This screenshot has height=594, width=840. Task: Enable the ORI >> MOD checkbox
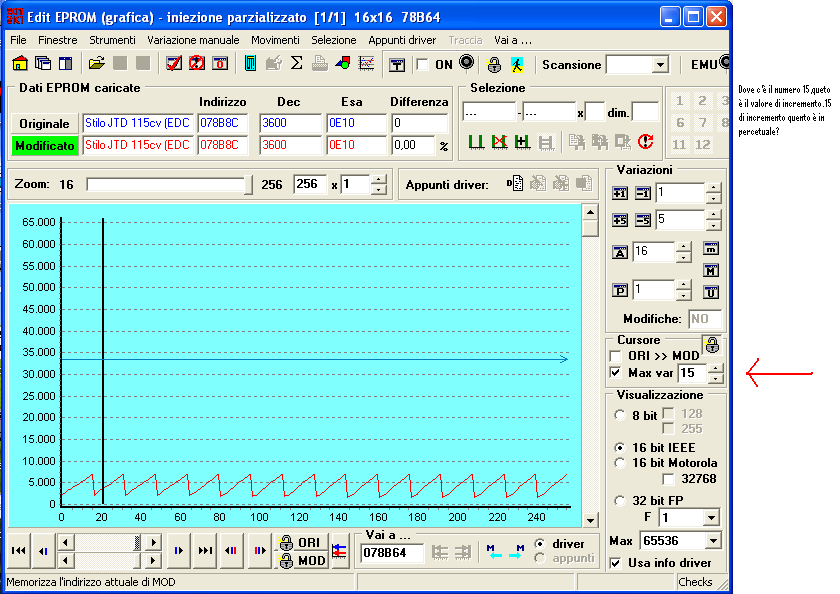[x=616, y=356]
